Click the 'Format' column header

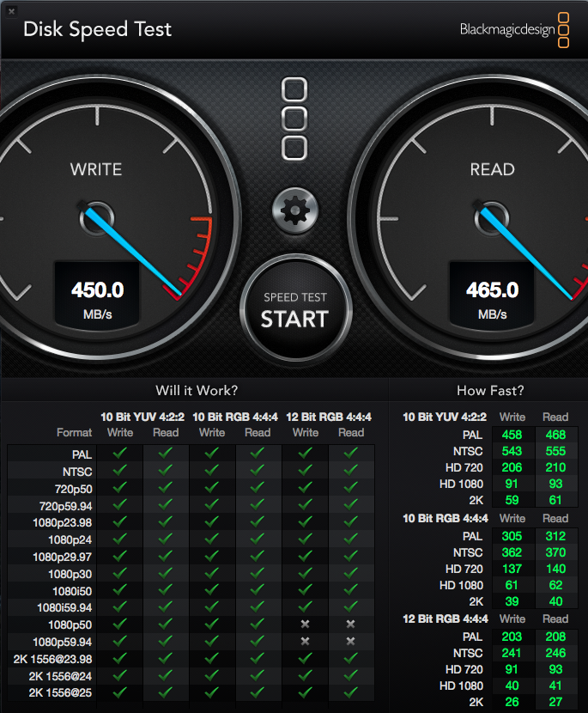coord(74,432)
